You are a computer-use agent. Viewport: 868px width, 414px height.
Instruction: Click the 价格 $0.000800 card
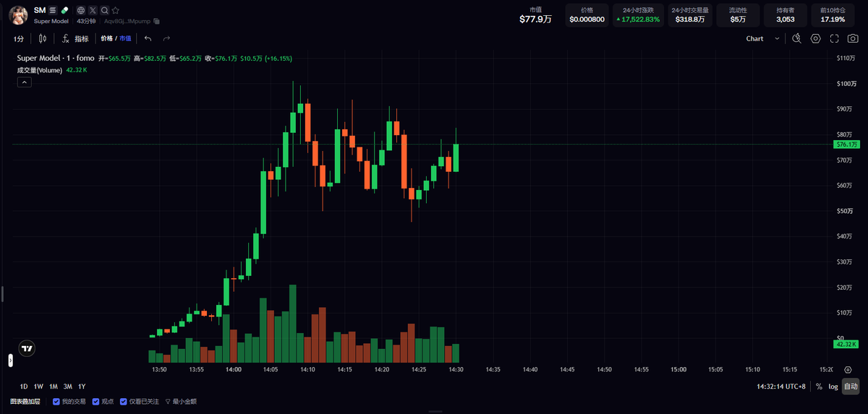point(587,15)
